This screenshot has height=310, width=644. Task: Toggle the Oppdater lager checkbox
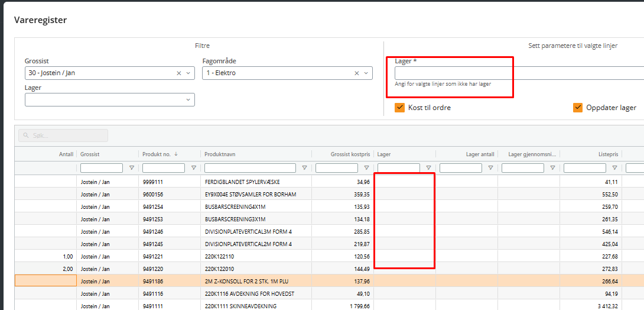(x=578, y=108)
